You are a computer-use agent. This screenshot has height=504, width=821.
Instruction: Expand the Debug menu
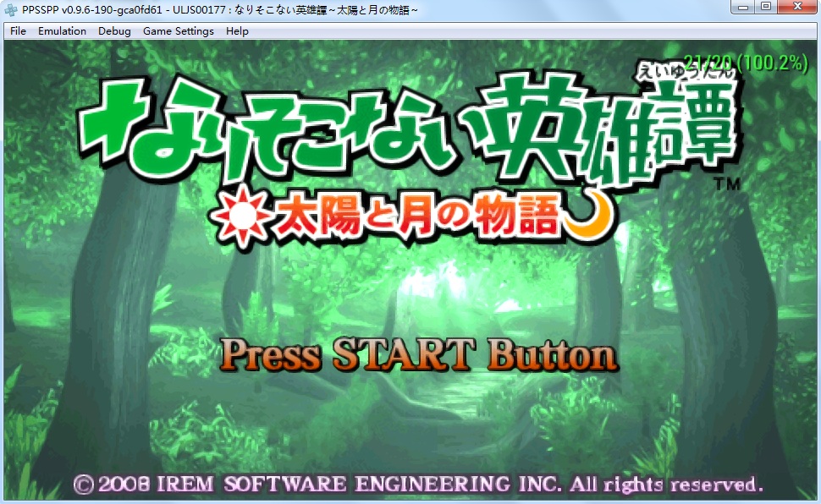[114, 31]
